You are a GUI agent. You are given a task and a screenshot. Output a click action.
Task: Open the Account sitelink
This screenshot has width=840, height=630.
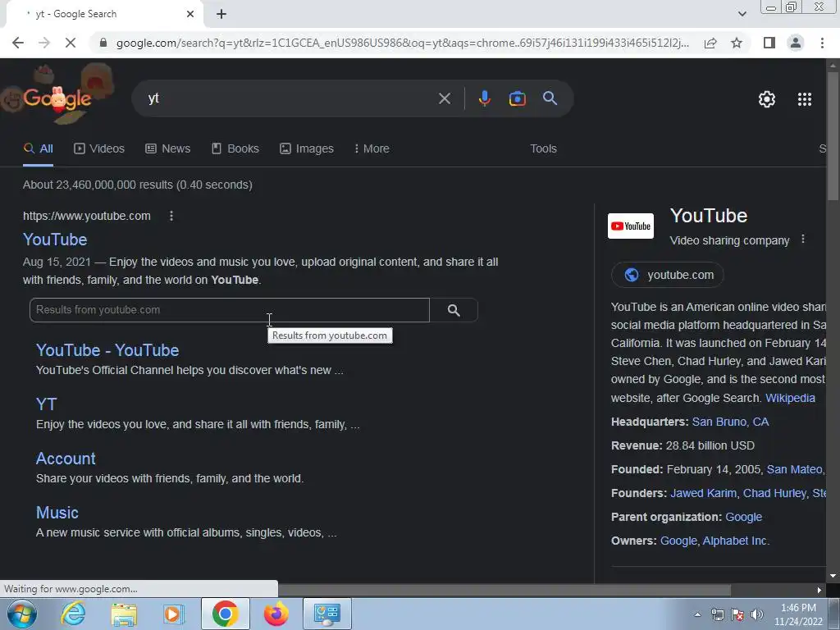66,458
